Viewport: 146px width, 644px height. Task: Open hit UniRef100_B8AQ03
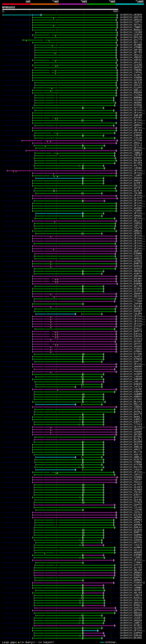pos(131,30)
